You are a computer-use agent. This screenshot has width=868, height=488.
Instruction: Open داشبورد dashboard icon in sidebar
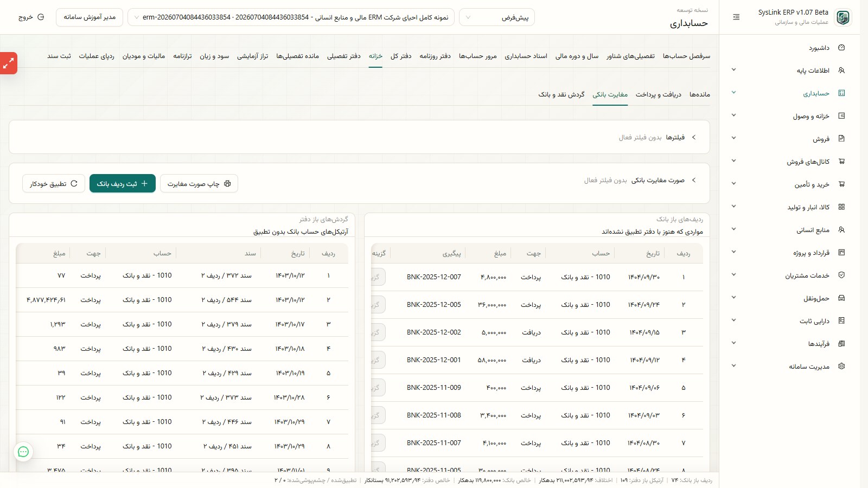coord(841,48)
